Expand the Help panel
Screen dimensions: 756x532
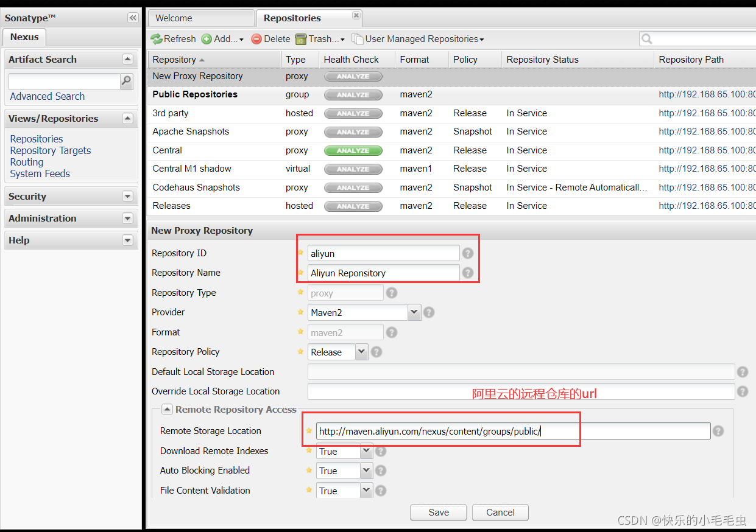click(127, 240)
